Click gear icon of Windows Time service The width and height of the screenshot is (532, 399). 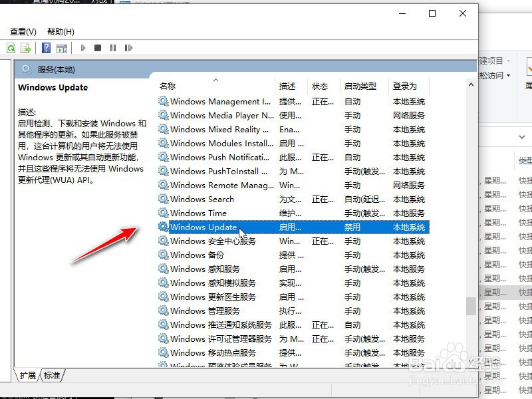(x=163, y=213)
